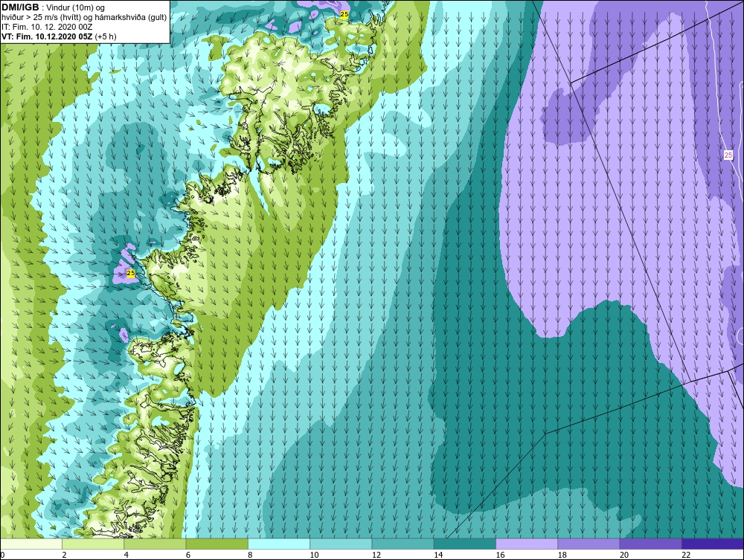Image resolution: width=744 pixels, height=560 pixels.
Task: Click the '10' value on the color scale
Action: tap(314, 556)
